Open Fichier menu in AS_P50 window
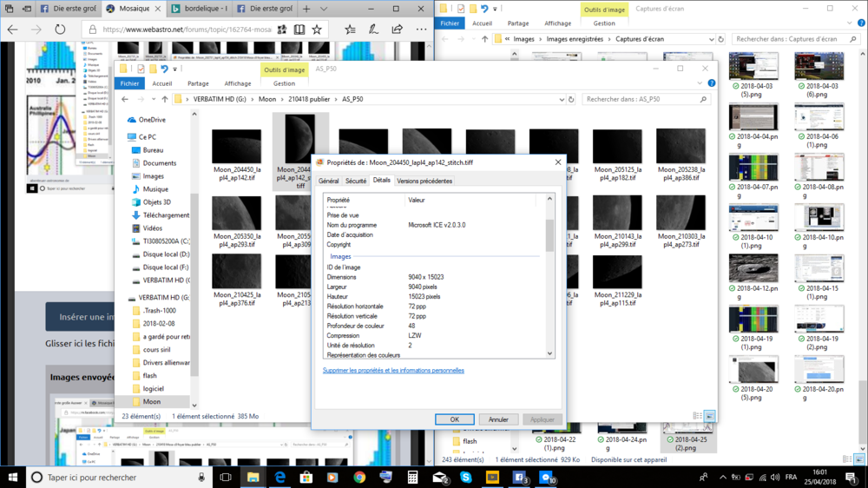868x488 pixels. [129, 83]
